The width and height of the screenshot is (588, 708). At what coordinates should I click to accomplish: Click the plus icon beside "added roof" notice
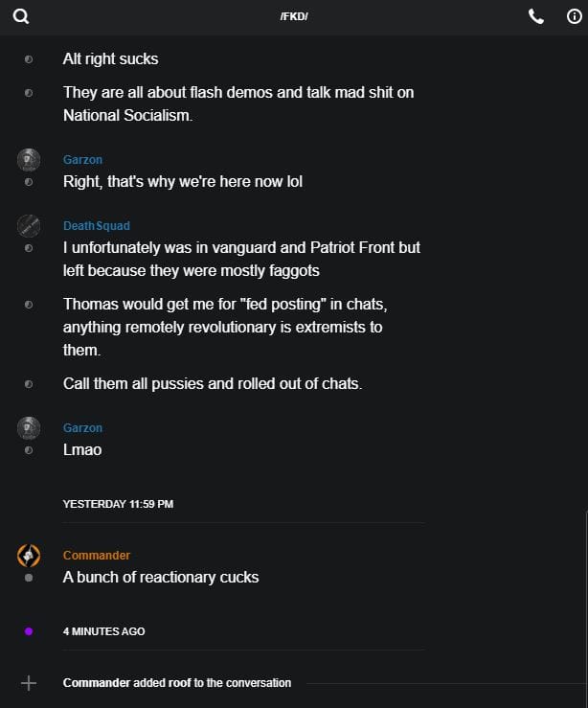29,683
